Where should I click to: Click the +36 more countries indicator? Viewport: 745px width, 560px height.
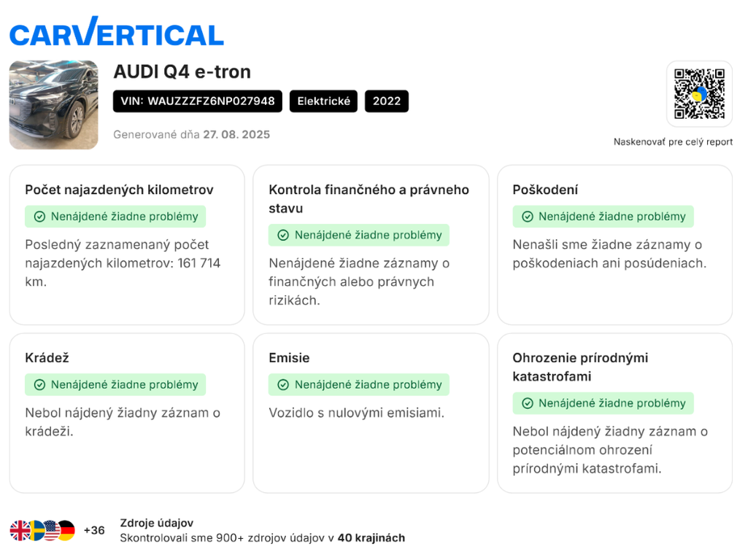coord(94,531)
